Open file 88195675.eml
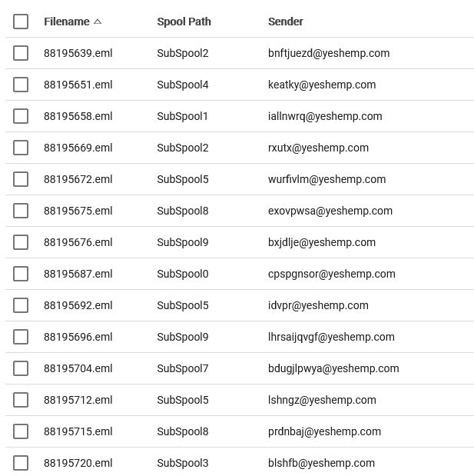The height and width of the screenshot is (476, 474). (x=78, y=211)
